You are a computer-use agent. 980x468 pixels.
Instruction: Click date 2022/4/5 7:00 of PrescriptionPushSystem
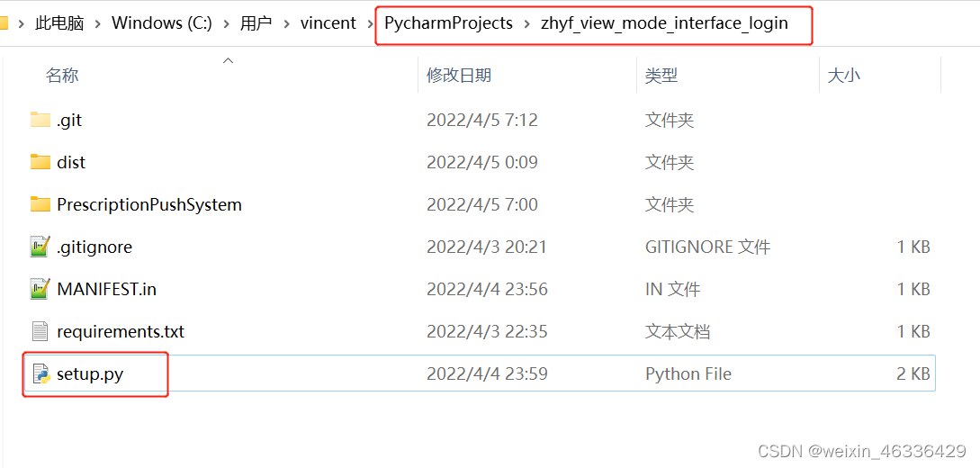tap(481, 205)
